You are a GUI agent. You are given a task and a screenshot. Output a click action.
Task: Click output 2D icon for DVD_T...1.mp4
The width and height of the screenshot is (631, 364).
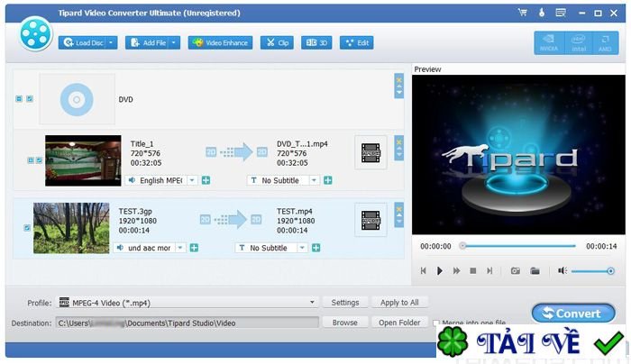click(262, 152)
